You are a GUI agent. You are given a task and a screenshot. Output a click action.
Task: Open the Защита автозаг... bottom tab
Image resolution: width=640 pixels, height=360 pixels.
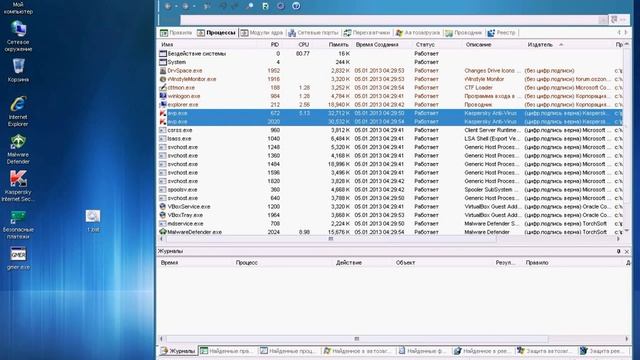coord(544,351)
